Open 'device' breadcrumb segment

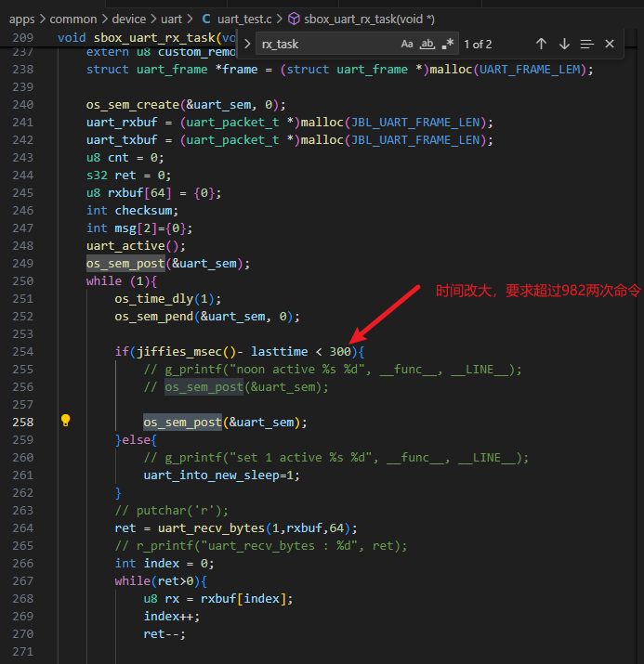129,20
